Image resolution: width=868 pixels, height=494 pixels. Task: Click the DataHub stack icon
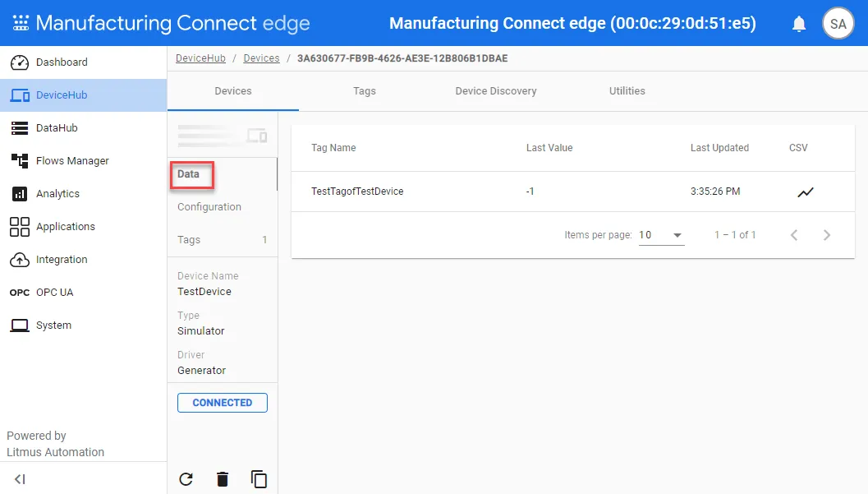click(20, 128)
